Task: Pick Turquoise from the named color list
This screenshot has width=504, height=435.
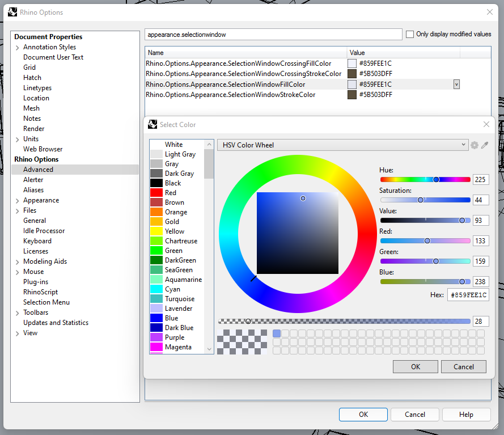Action: point(176,298)
